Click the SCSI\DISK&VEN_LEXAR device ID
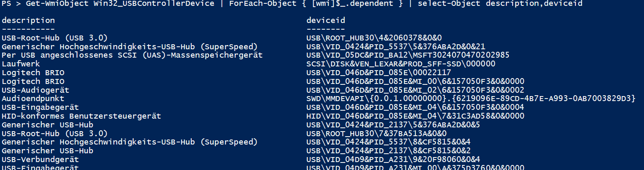644x170 pixels. point(400,64)
